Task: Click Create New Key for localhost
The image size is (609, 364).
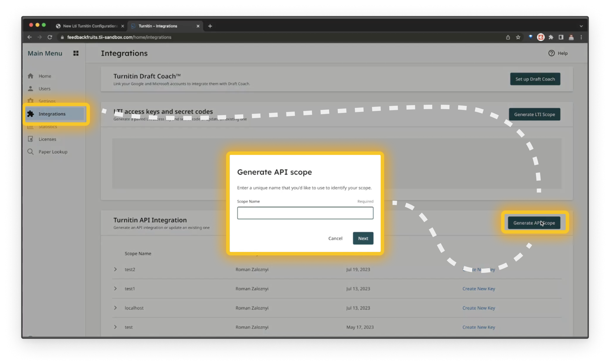Action: (478, 308)
